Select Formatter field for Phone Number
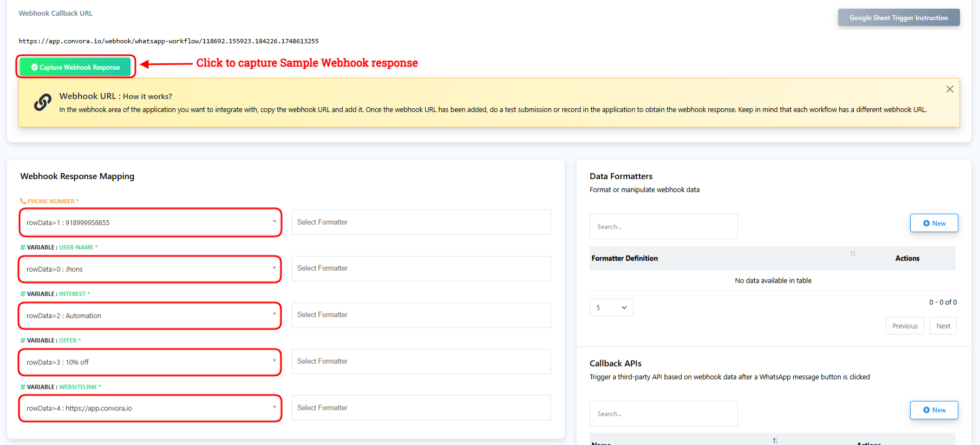The width and height of the screenshot is (980, 445). (x=421, y=222)
